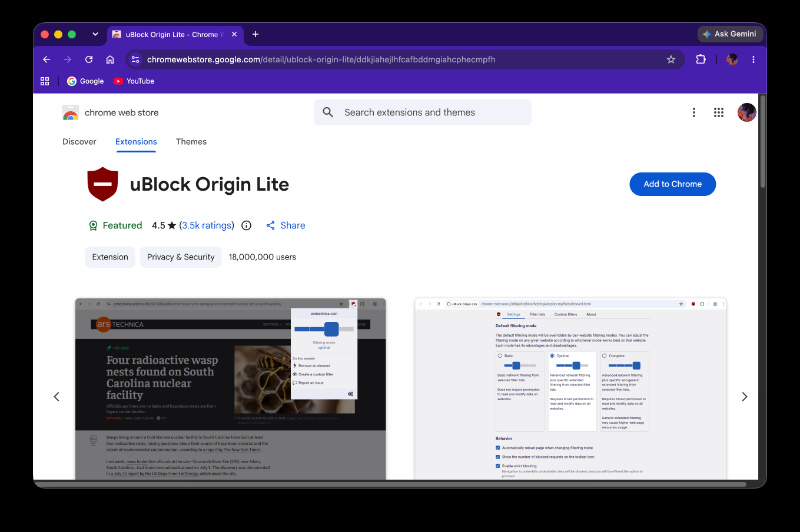Click the uBlock Origin Lite shield logo
Image resolution: width=800 pixels, height=532 pixels.
point(103,184)
